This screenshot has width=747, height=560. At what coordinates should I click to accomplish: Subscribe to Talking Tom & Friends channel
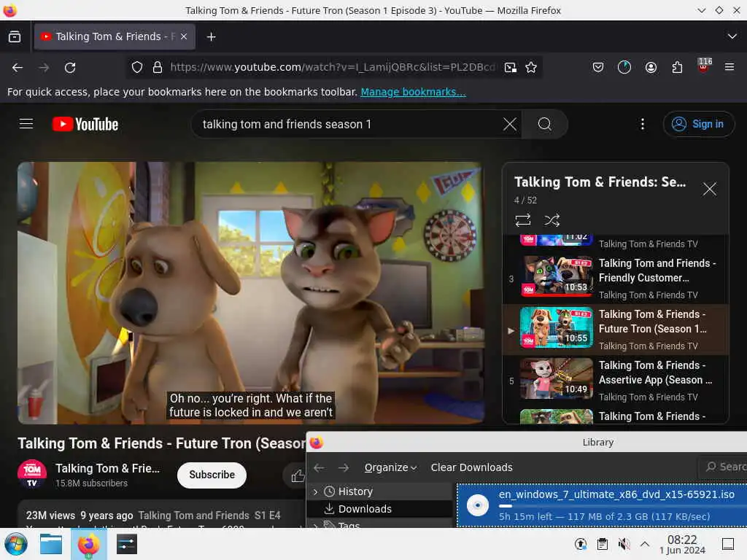click(x=212, y=475)
